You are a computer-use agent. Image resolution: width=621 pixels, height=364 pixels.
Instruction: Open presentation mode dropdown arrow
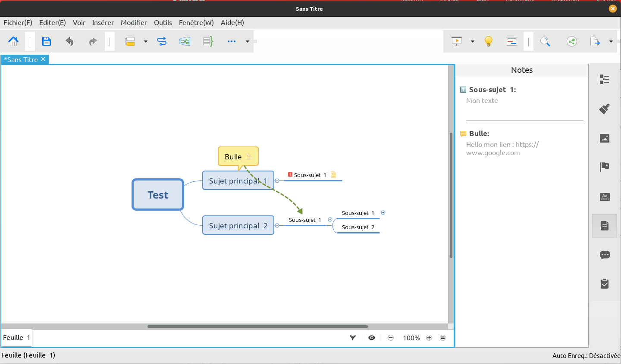coord(473,41)
